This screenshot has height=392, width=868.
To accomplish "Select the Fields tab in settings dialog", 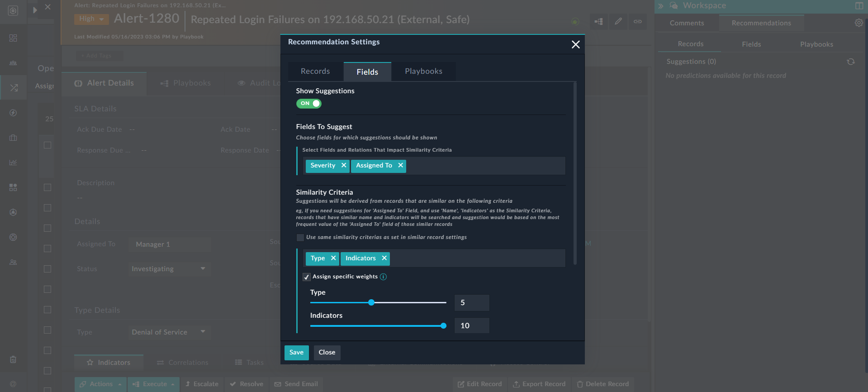I will click(367, 72).
